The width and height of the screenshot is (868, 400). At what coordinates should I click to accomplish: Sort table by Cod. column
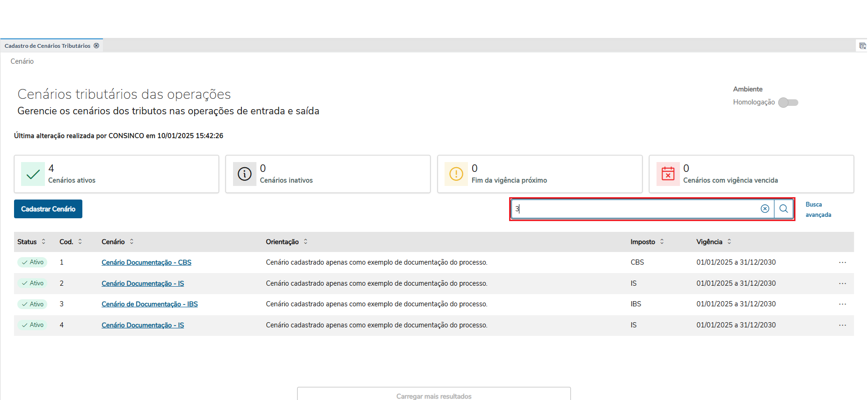(x=80, y=242)
